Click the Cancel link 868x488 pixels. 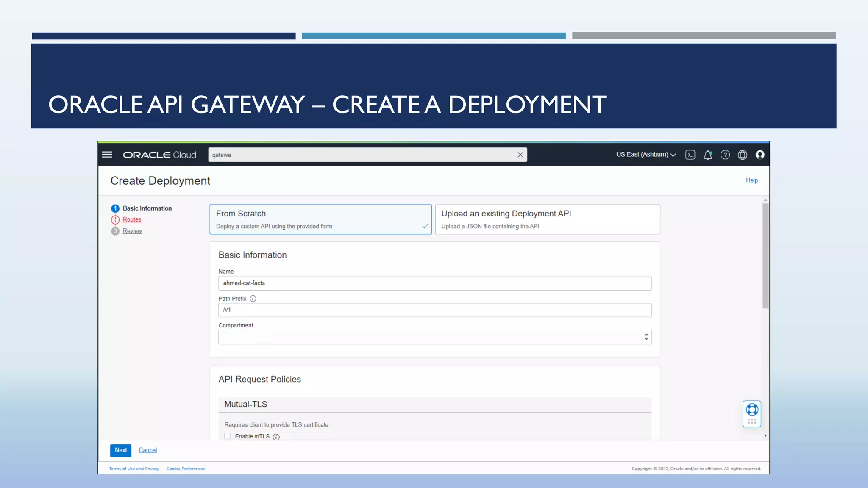[147, 450]
